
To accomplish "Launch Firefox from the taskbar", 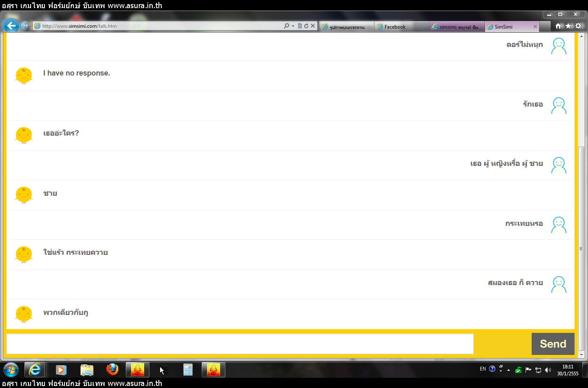I will (112, 370).
